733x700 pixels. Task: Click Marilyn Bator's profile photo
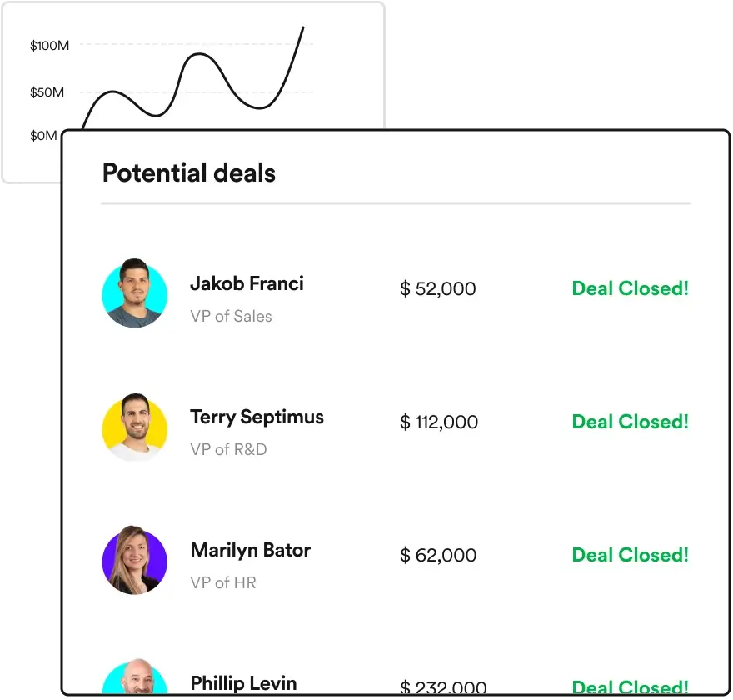coord(134,560)
